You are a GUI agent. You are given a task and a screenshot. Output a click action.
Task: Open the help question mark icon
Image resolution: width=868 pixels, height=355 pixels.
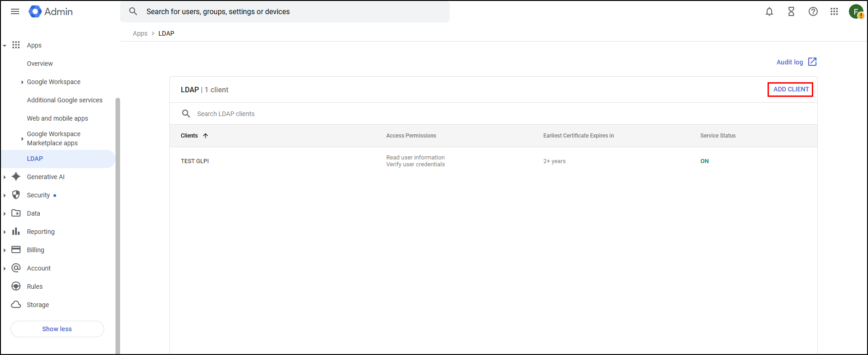(x=813, y=12)
